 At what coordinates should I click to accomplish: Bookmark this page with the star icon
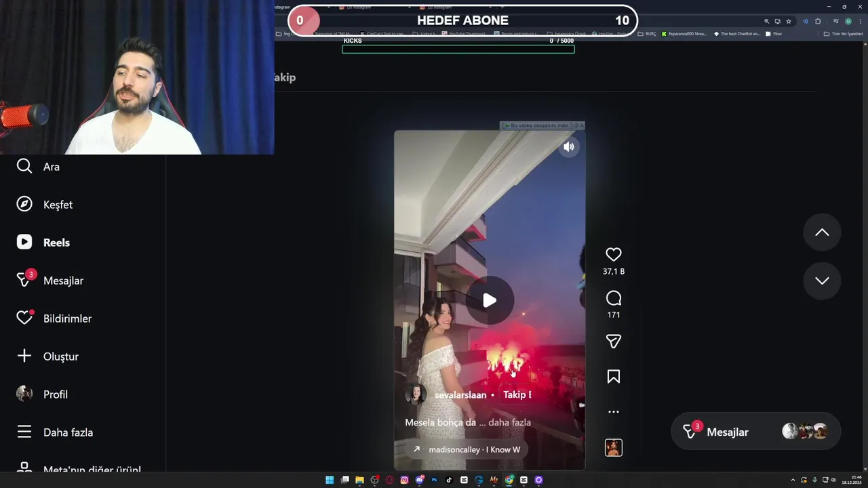click(x=789, y=21)
